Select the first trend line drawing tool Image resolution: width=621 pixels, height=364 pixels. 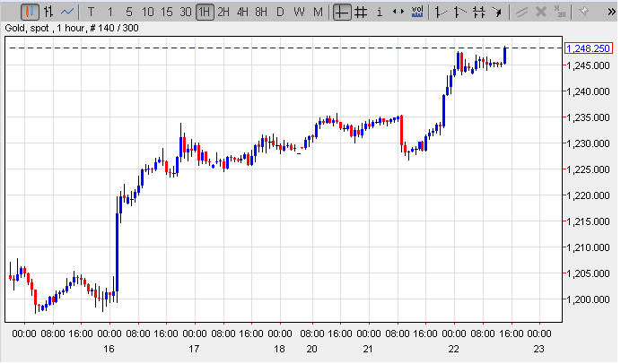[x=441, y=12]
